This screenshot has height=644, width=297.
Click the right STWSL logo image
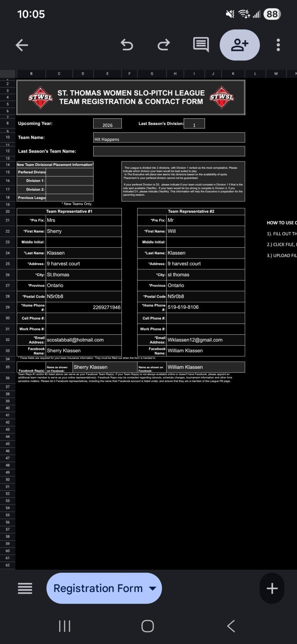[x=222, y=98]
